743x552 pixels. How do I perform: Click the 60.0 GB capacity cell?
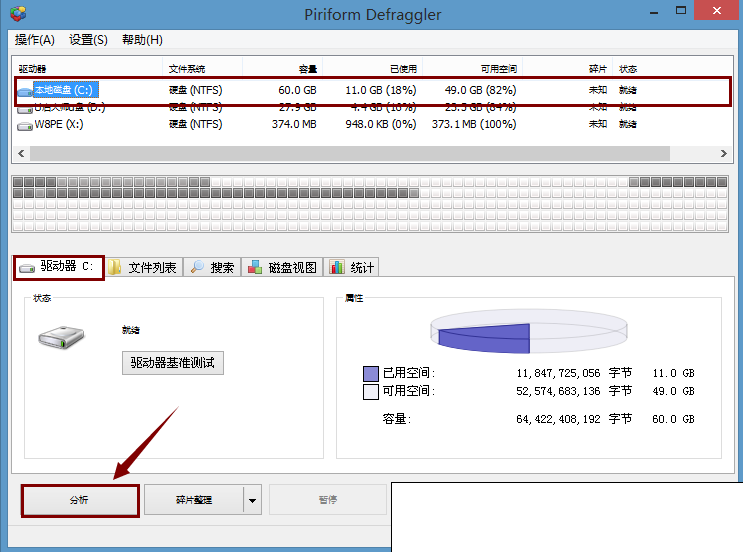pos(297,90)
